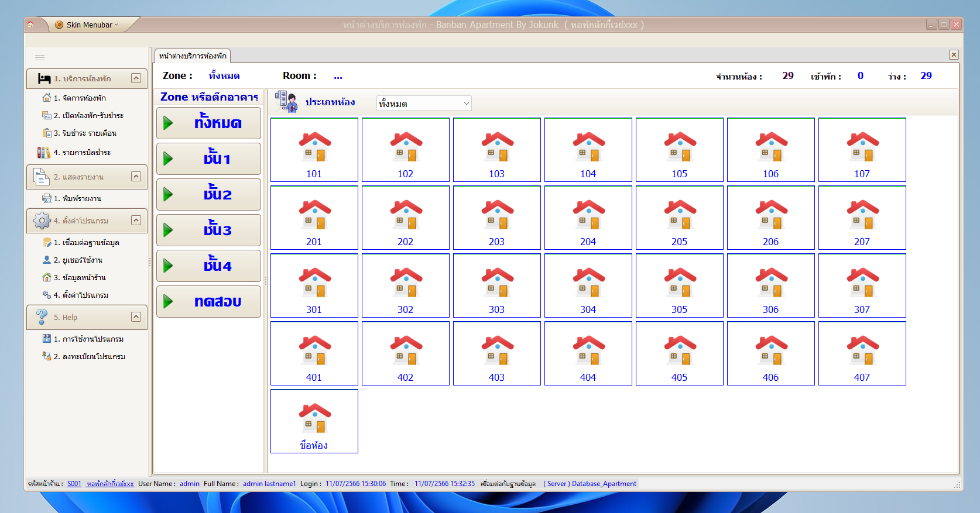Image resolution: width=980 pixels, height=513 pixels.
Task: Collapse the 2. แสดงรายงาน section
Action: pos(136,176)
